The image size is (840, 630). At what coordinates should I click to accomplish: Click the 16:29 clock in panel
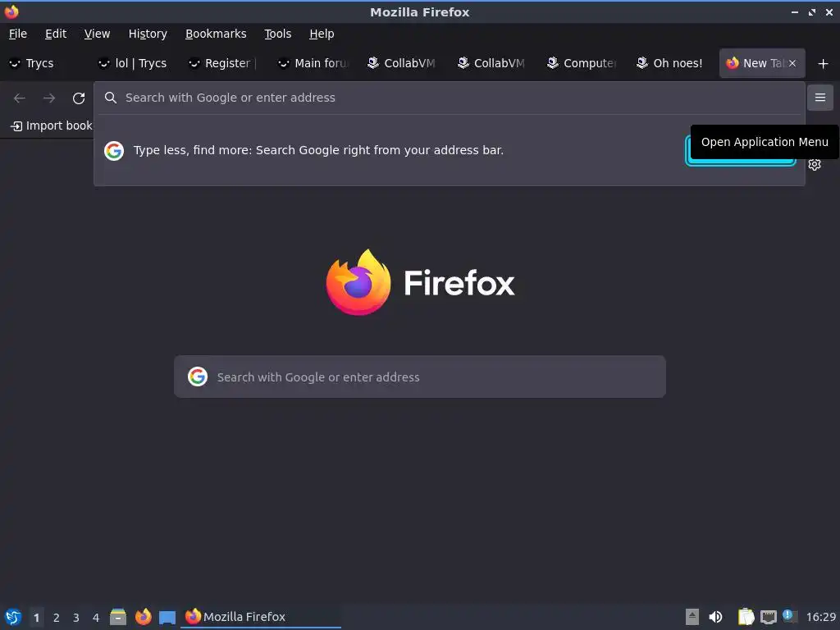click(x=820, y=617)
